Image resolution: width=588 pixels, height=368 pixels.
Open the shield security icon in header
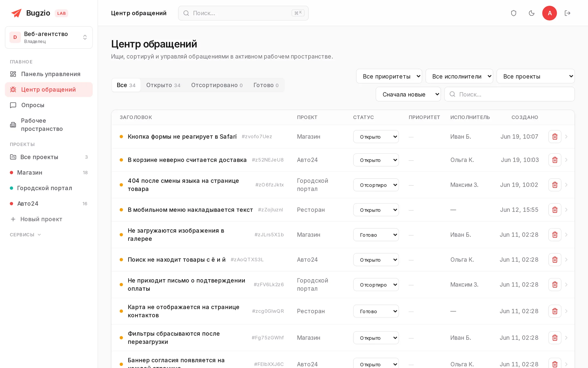pos(513,13)
